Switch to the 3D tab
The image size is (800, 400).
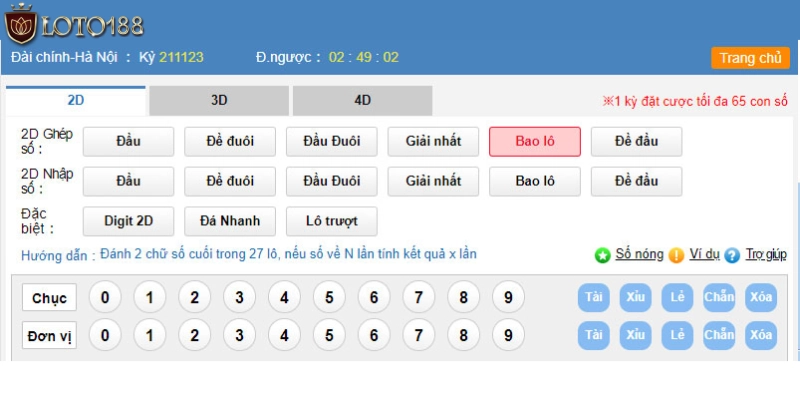point(219,100)
